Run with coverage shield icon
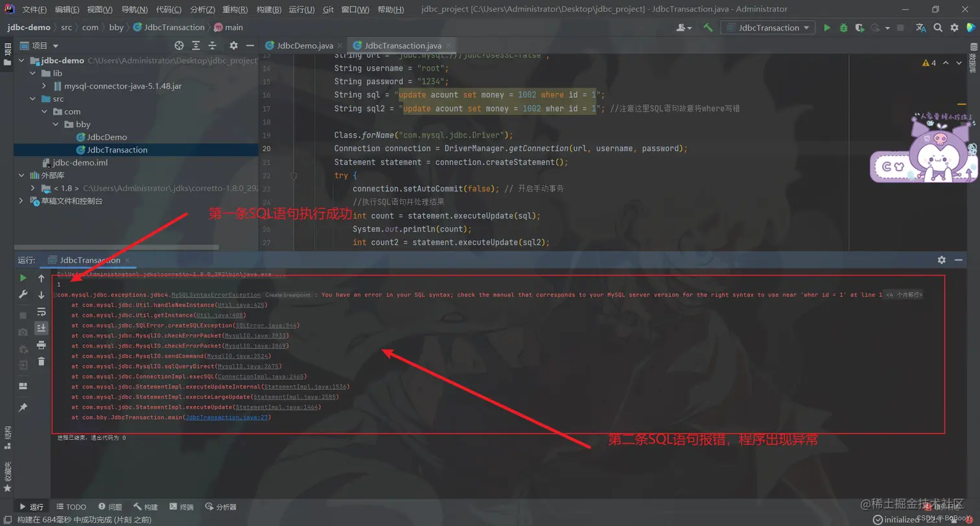The height and width of the screenshot is (526, 980). coord(859,28)
